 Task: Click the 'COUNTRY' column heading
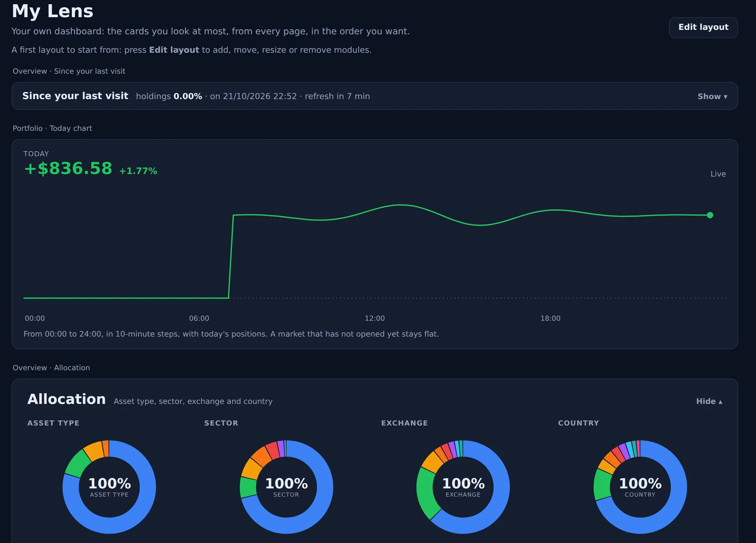578,423
